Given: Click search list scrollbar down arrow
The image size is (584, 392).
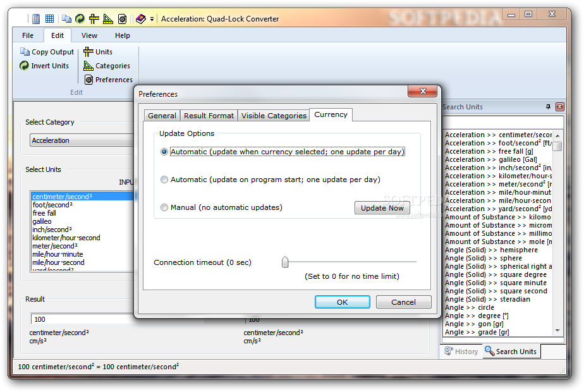Looking at the screenshot, I should 557,331.
